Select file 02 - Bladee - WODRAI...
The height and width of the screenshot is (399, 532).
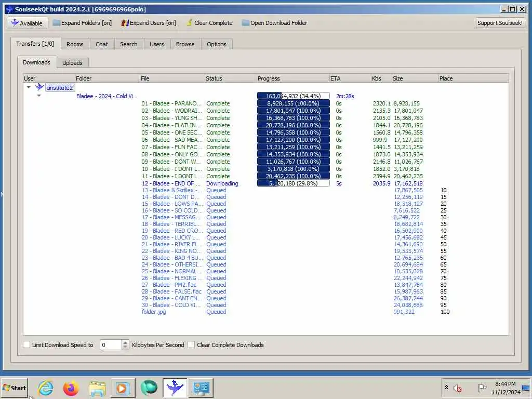(x=171, y=111)
